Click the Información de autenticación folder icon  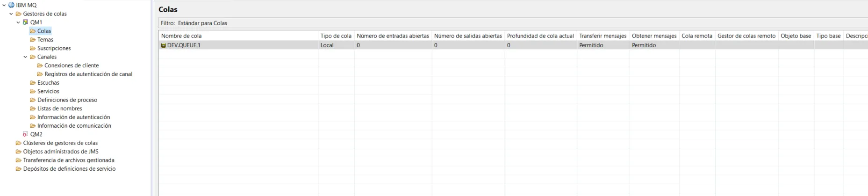coord(33,117)
